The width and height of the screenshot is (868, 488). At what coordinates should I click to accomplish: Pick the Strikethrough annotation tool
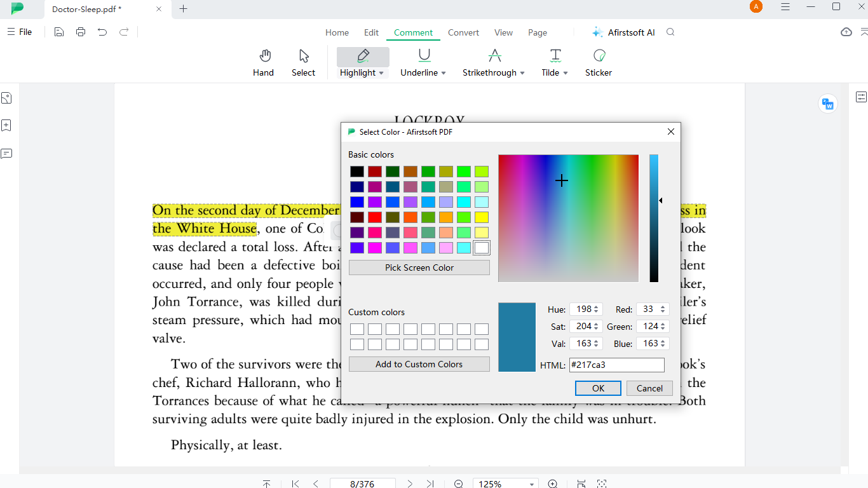click(x=494, y=57)
